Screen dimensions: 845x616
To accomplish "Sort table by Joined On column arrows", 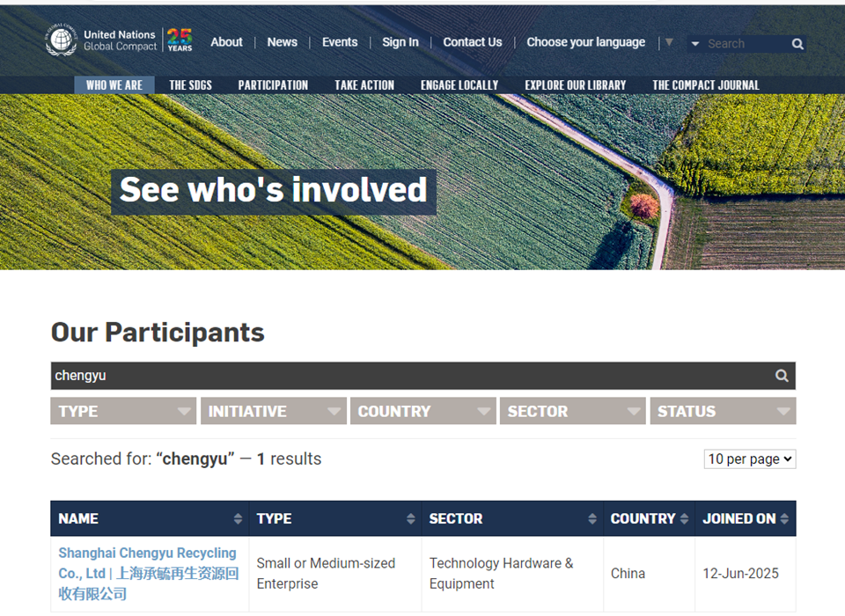I will (784, 518).
